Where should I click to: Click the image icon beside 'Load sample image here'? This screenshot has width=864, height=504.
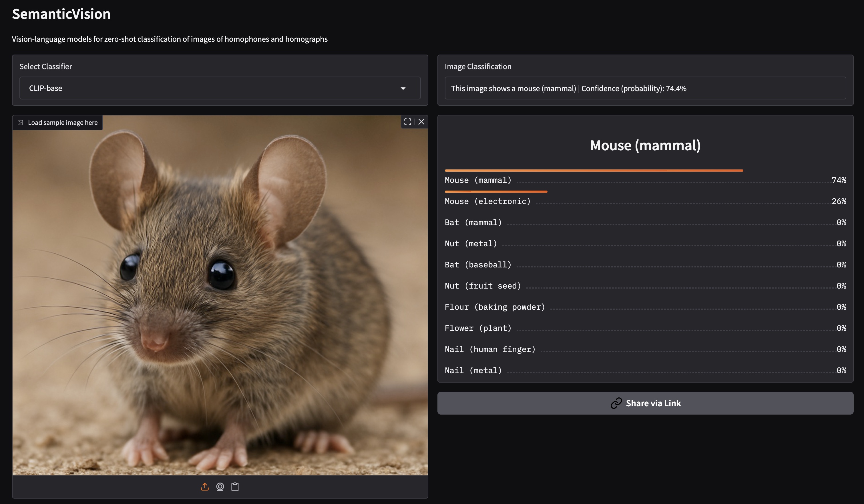tap(21, 123)
